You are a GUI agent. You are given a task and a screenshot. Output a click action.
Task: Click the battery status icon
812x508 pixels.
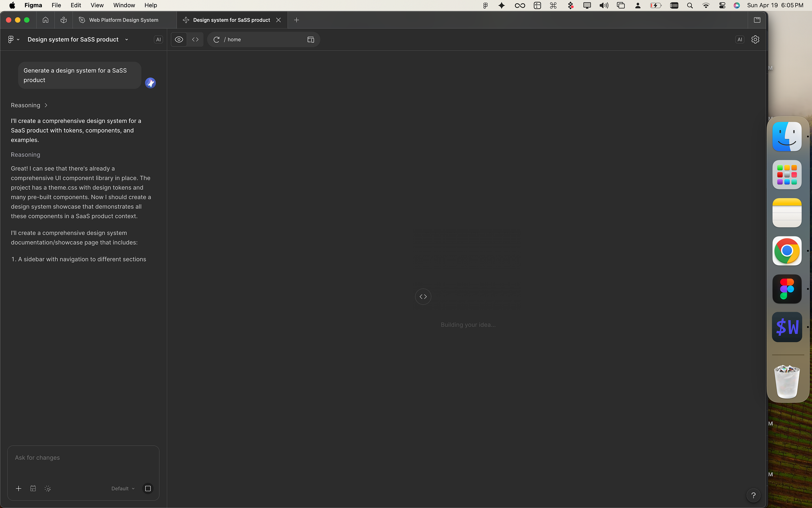[x=656, y=5]
